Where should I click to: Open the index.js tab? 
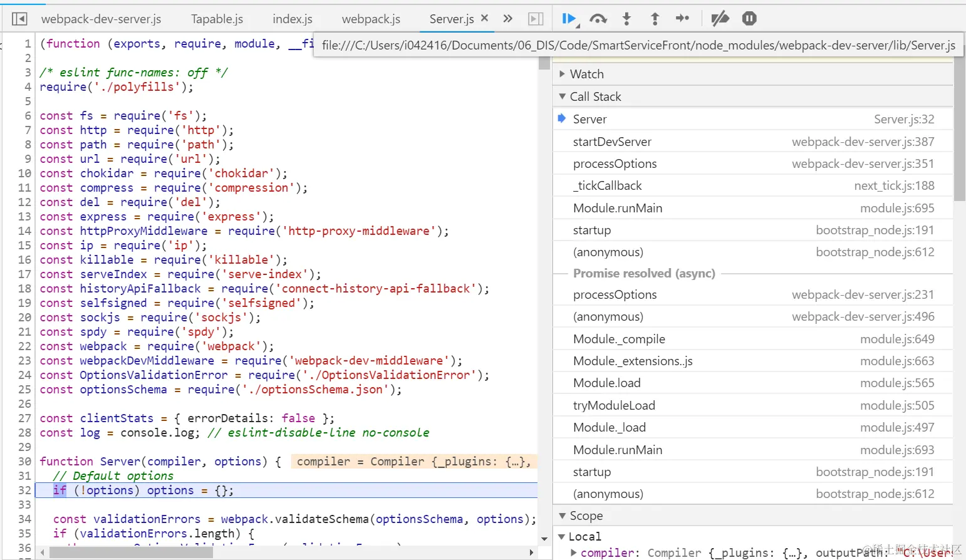tap(293, 19)
